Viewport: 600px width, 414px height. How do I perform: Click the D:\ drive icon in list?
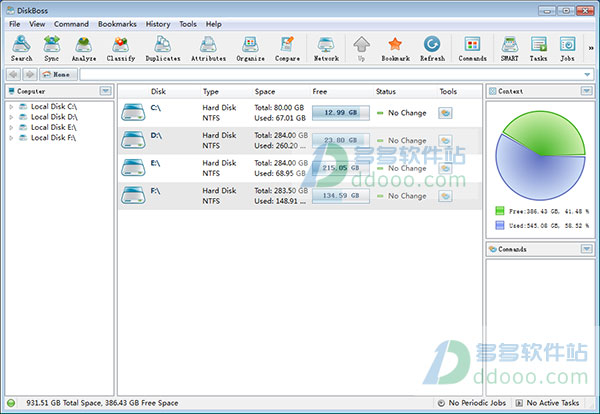tap(133, 140)
